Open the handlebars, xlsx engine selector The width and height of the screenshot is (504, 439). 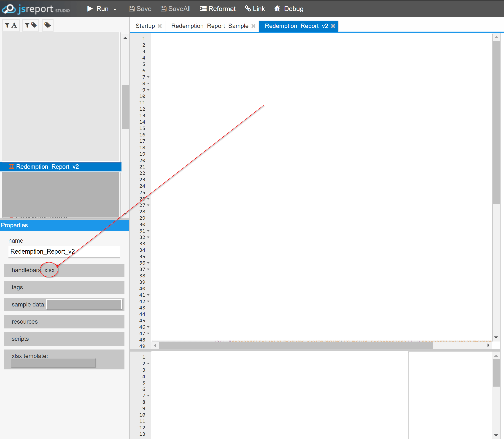coord(64,270)
